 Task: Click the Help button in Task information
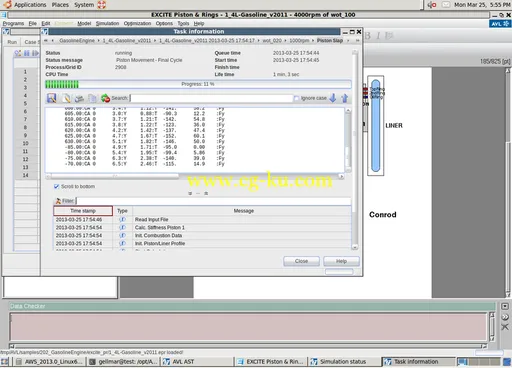pos(341,261)
